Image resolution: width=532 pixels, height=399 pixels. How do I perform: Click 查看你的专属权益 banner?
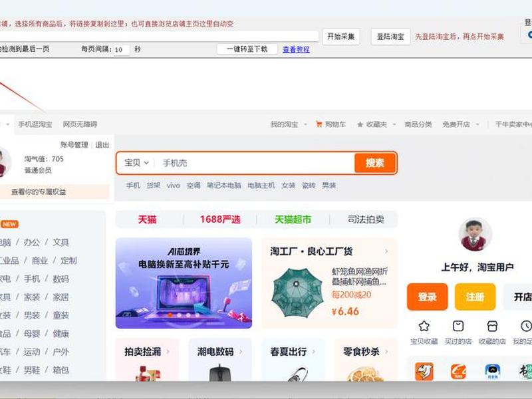(x=55, y=192)
